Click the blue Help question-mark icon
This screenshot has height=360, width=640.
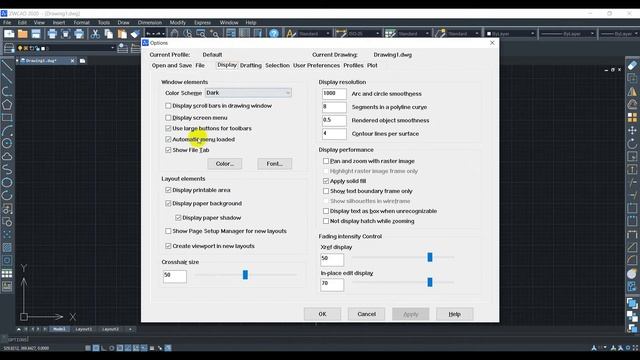tap(274, 33)
